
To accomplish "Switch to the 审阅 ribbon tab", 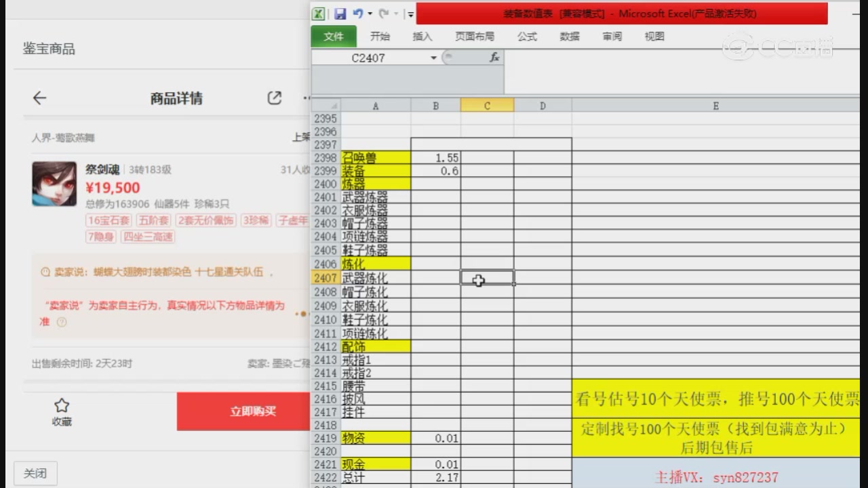I will (612, 37).
